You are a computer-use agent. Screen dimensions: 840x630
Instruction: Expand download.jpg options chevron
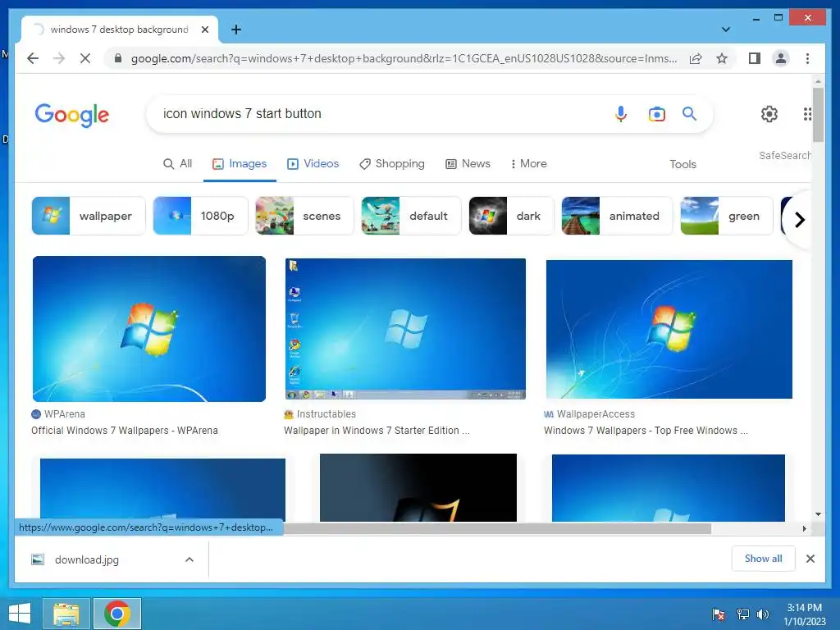[x=189, y=559]
